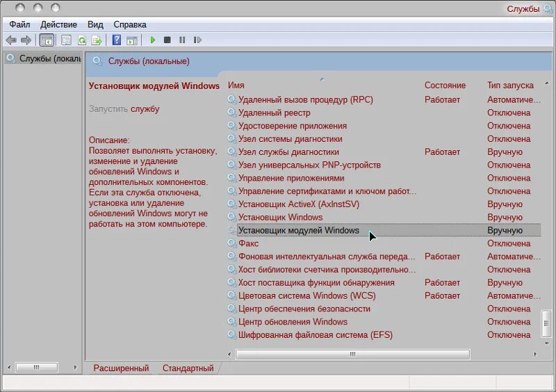This screenshot has width=556, height=392.
Task: Select Центр обеспечения безопасности service
Action: (384, 309)
